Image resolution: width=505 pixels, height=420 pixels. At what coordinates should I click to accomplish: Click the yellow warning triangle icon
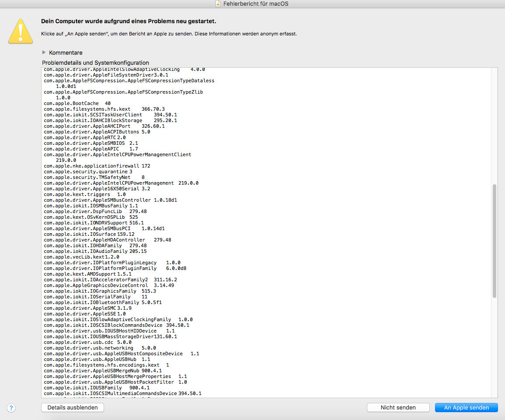(x=21, y=31)
